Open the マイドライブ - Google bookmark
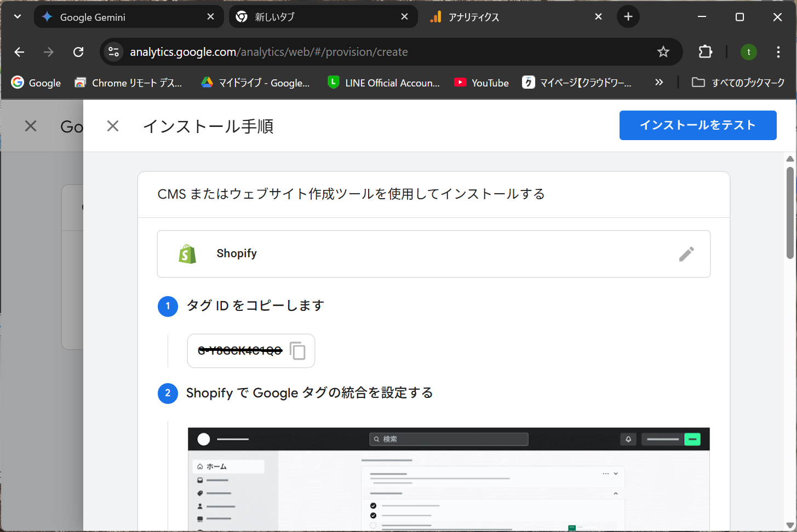The image size is (797, 532). [255, 83]
